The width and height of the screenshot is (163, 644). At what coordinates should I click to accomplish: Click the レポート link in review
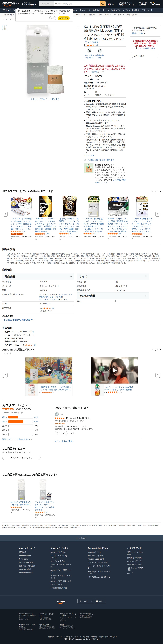pos(74,433)
